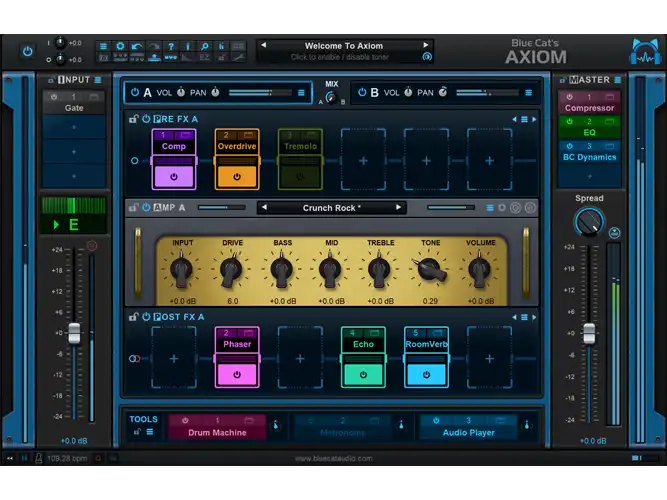The image size is (667, 500).
Task: Open the help question mark icon
Action: (171, 46)
